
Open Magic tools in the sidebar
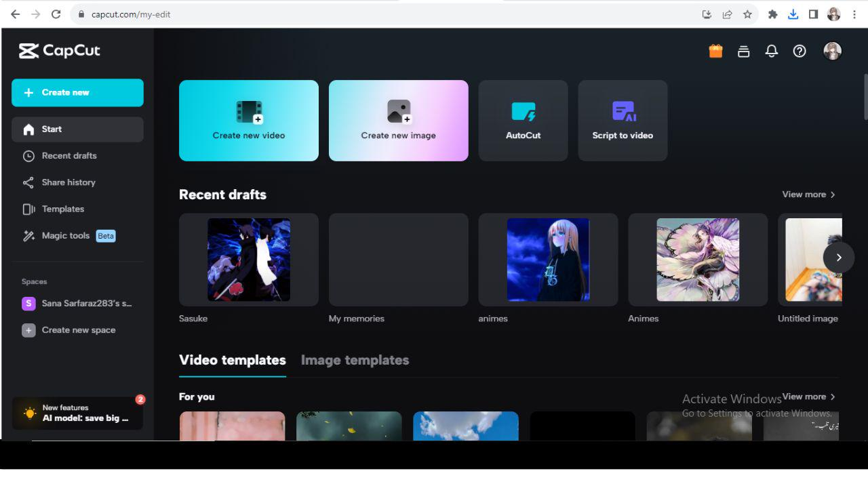[77, 236]
